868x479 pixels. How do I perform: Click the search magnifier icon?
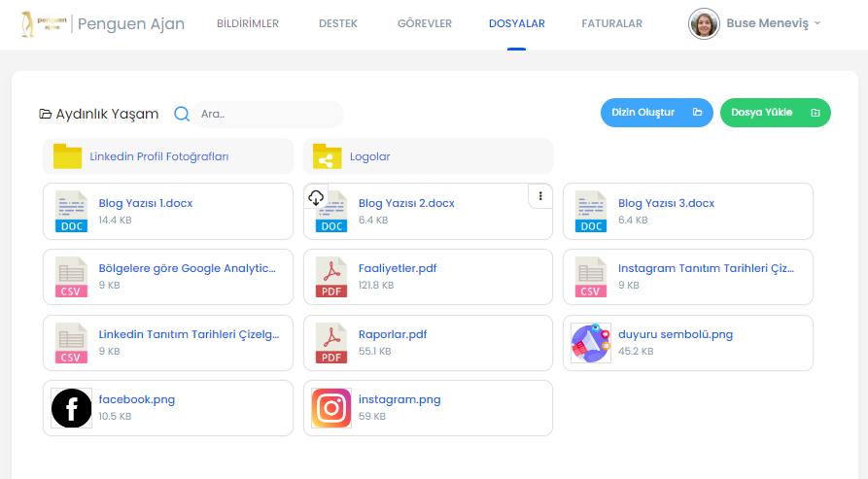click(x=182, y=114)
